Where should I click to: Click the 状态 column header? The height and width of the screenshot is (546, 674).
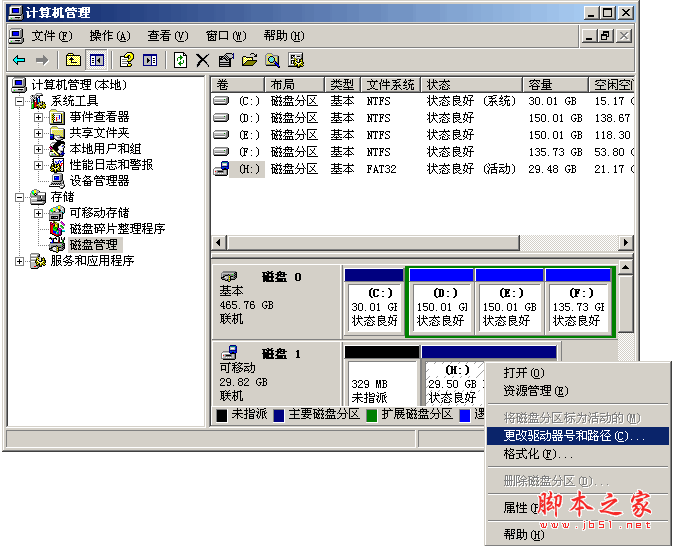click(x=472, y=85)
